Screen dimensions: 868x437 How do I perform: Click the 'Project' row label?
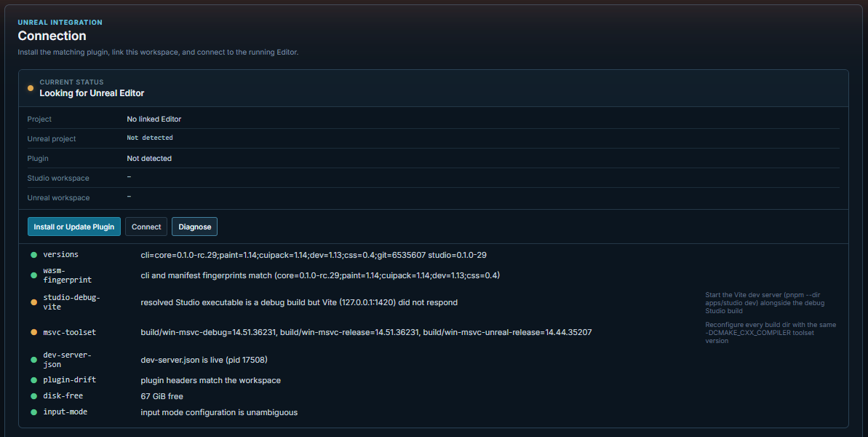tap(39, 119)
